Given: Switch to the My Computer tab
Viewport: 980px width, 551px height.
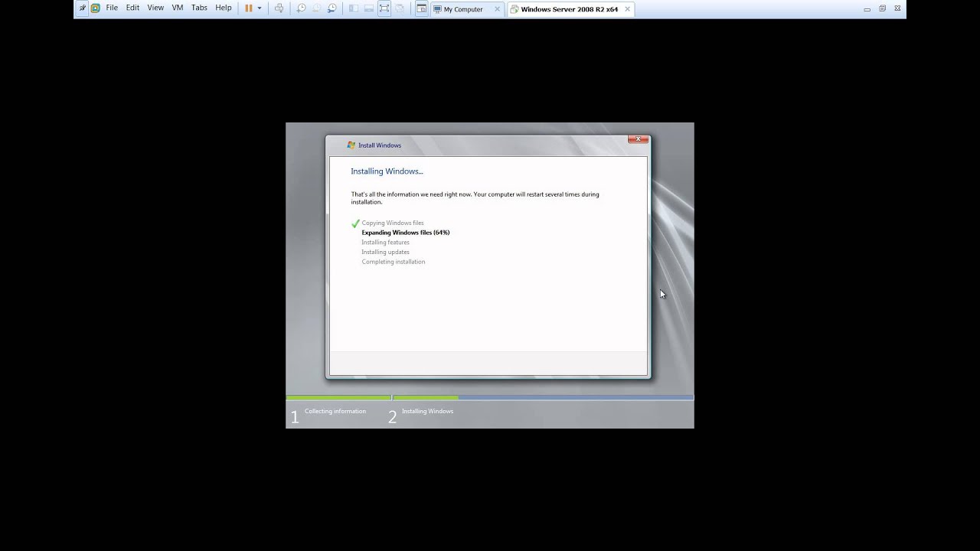Looking at the screenshot, I should point(463,9).
